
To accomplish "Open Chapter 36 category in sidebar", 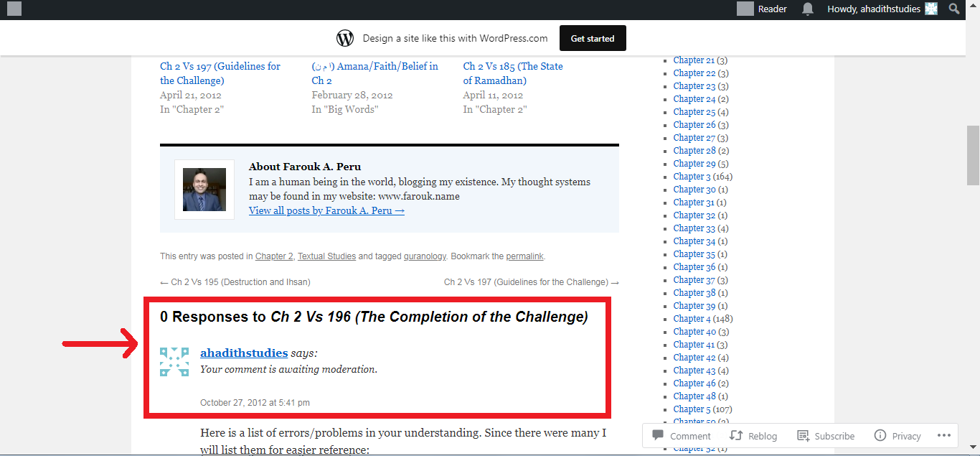I will click(694, 267).
